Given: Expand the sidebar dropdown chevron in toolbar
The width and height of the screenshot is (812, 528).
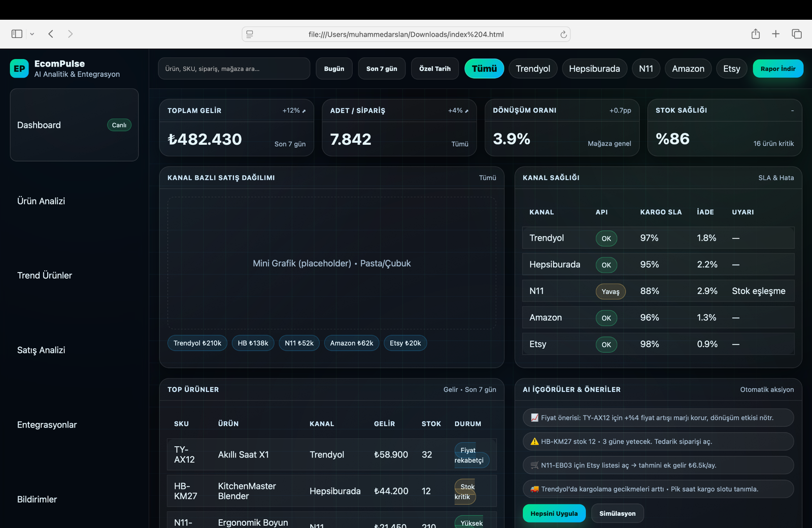Looking at the screenshot, I should pyautogui.click(x=32, y=34).
